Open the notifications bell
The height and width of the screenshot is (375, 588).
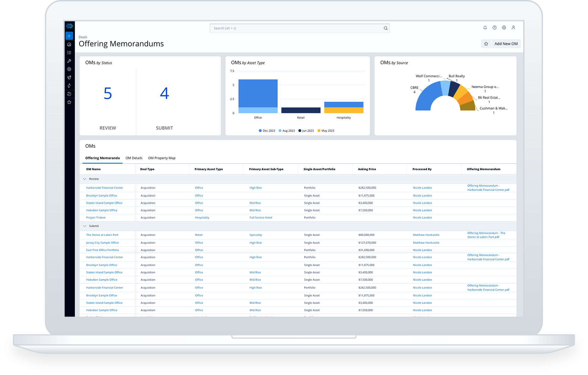(485, 28)
